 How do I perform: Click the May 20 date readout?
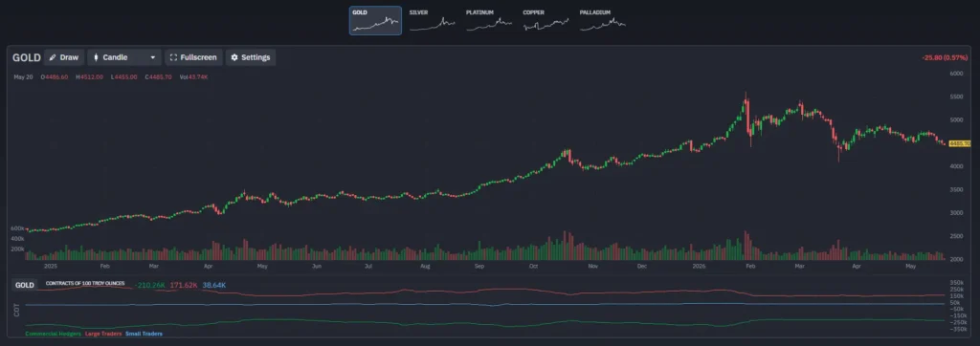(23, 76)
